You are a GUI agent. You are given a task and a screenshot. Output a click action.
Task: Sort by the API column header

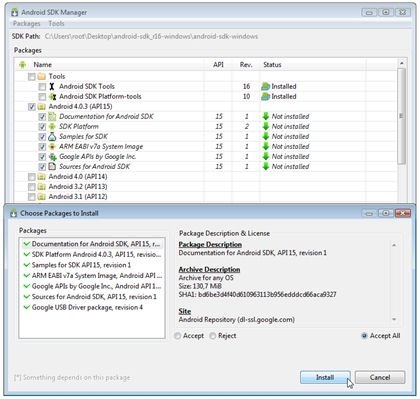click(218, 65)
